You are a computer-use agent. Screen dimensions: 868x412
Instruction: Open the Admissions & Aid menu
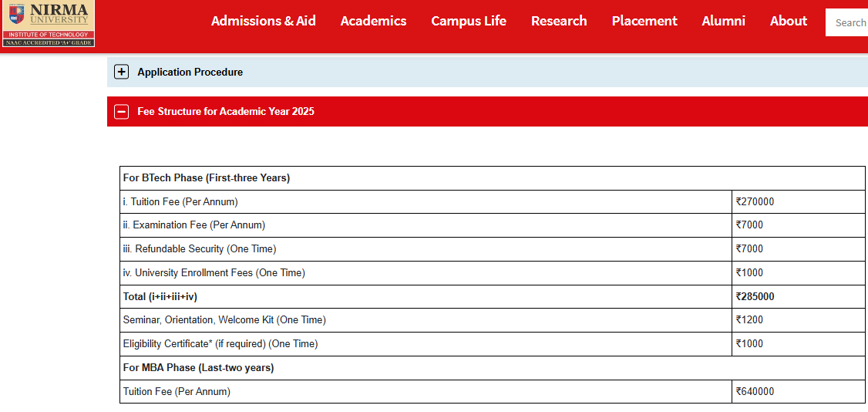263,21
